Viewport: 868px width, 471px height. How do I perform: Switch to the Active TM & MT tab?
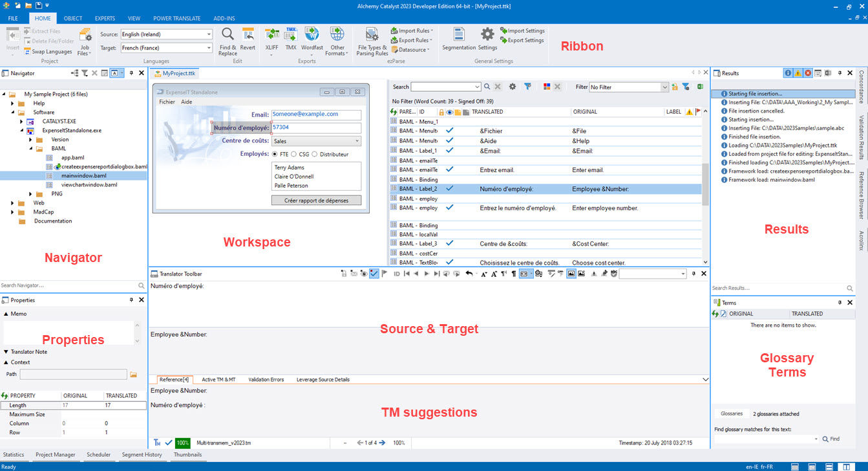tap(218, 379)
